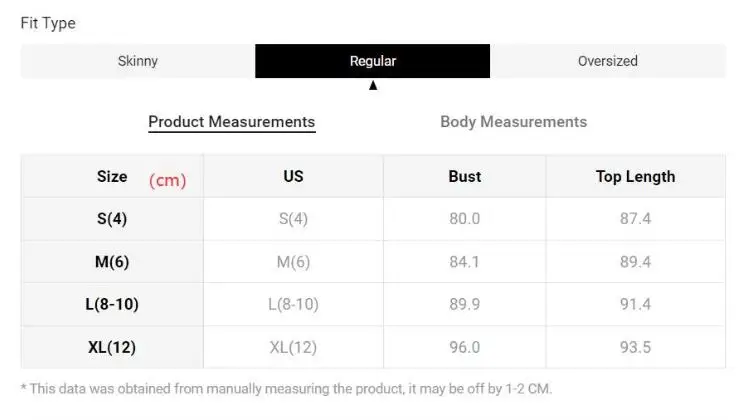Viewport: 754px width, 420px height.
Task: Click the 80.0 bust value
Action: [x=465, y=219]
